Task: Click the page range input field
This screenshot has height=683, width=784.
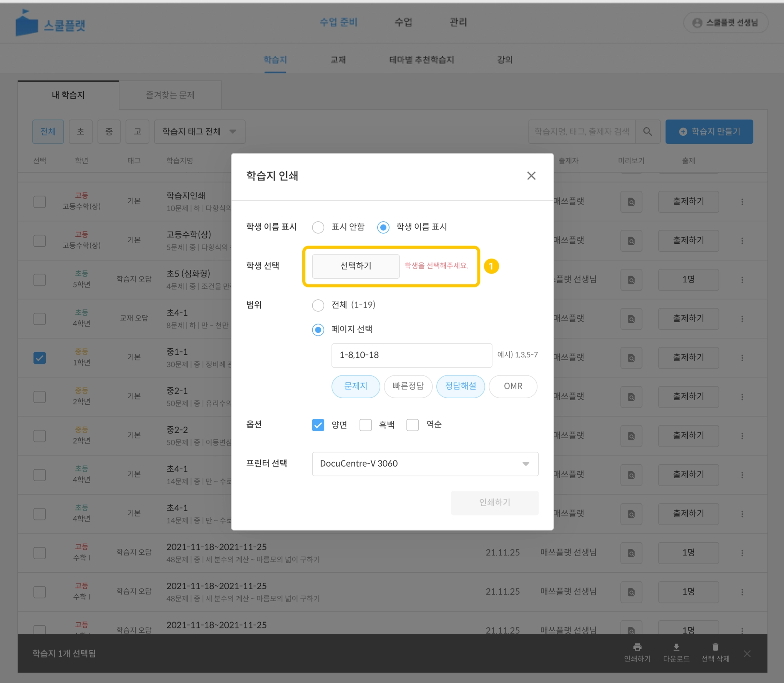Action: coord(411,355)
